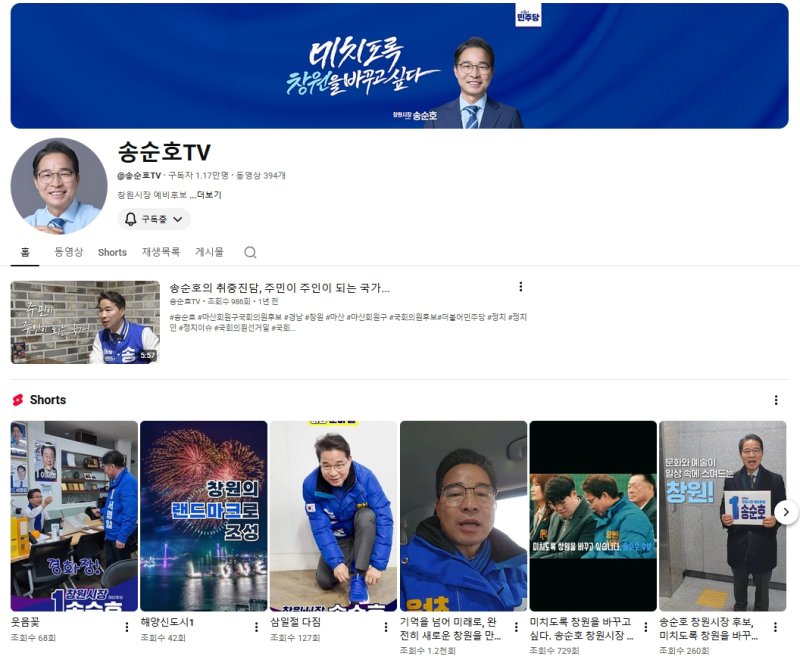Switch to the 재생목록 tab
Screen dimensions: 800x669
(163, 252)
